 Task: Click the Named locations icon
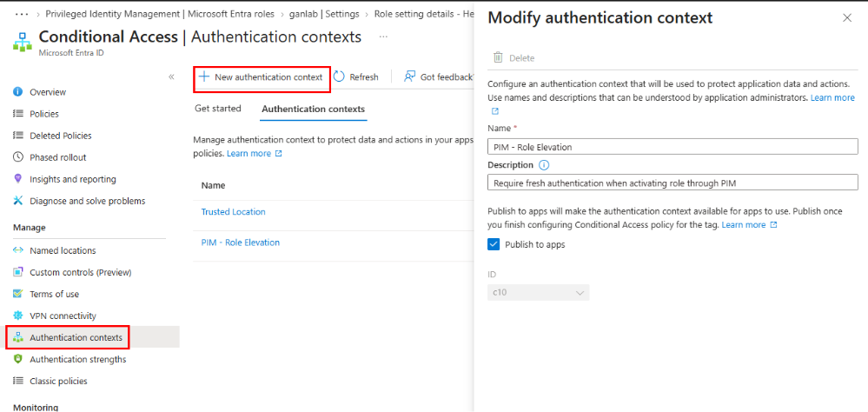point(17,250)
